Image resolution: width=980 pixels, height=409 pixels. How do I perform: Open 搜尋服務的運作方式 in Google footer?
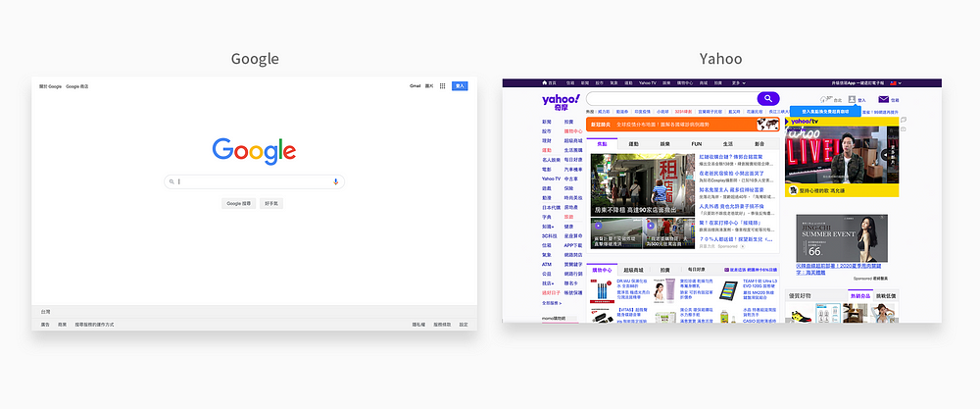[94, 325]
